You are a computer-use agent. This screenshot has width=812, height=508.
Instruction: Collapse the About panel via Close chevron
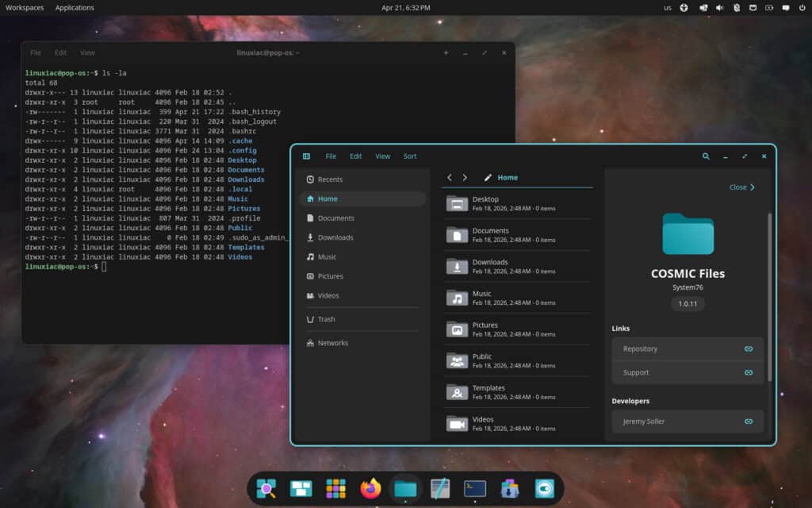741,187
